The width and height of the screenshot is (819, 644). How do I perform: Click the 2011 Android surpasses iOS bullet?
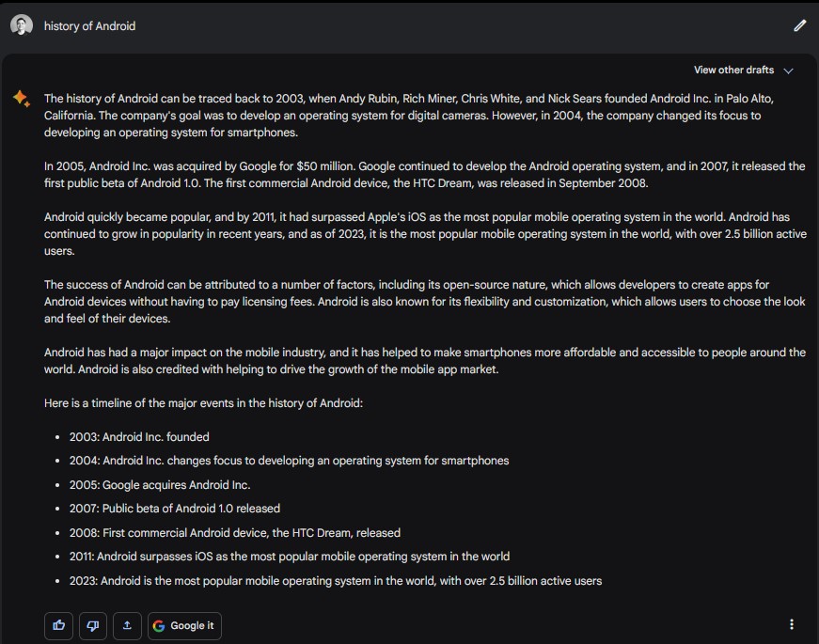tap(290, 557)
